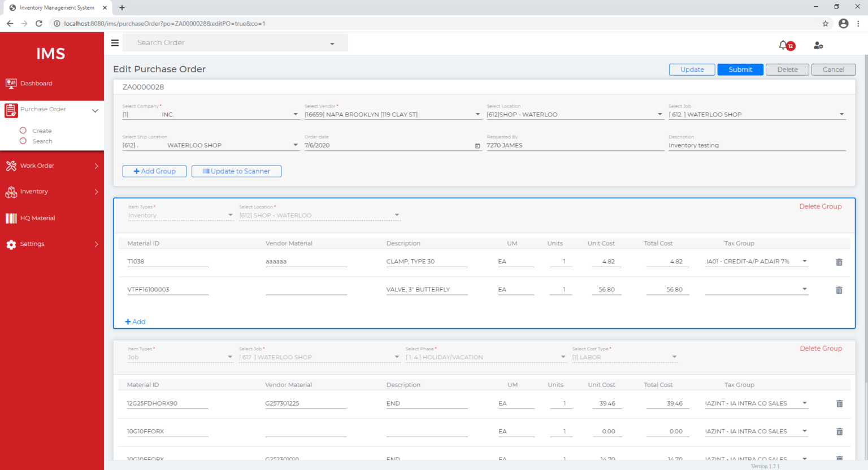The image size is (868, 470).
Task: Click the Purchase Order menu item
Action: [x=44, y=109]
